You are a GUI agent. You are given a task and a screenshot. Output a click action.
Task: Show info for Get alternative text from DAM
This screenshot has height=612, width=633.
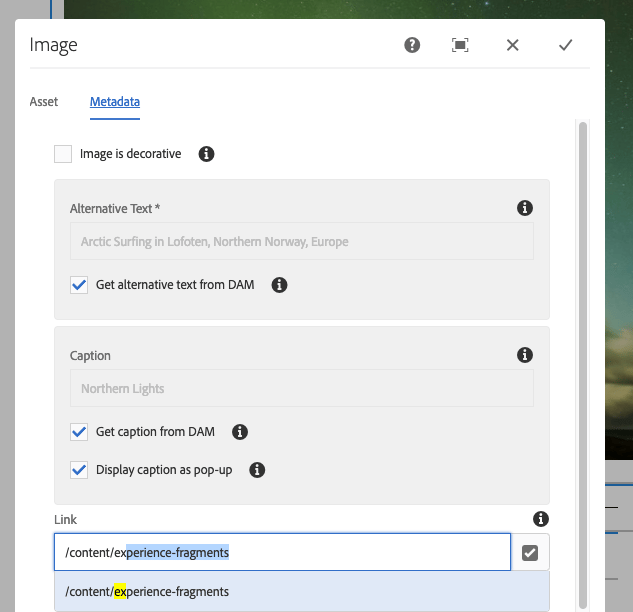tap(279, 285)
